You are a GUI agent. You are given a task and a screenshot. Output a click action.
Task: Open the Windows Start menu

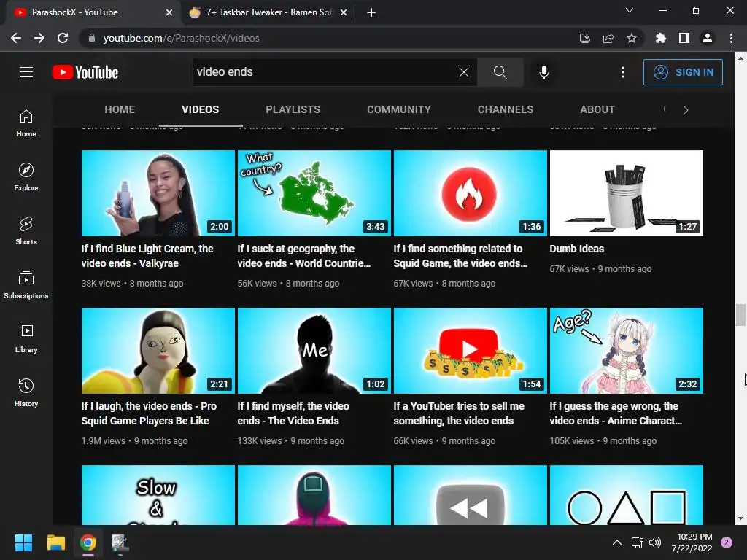[23, 542]
